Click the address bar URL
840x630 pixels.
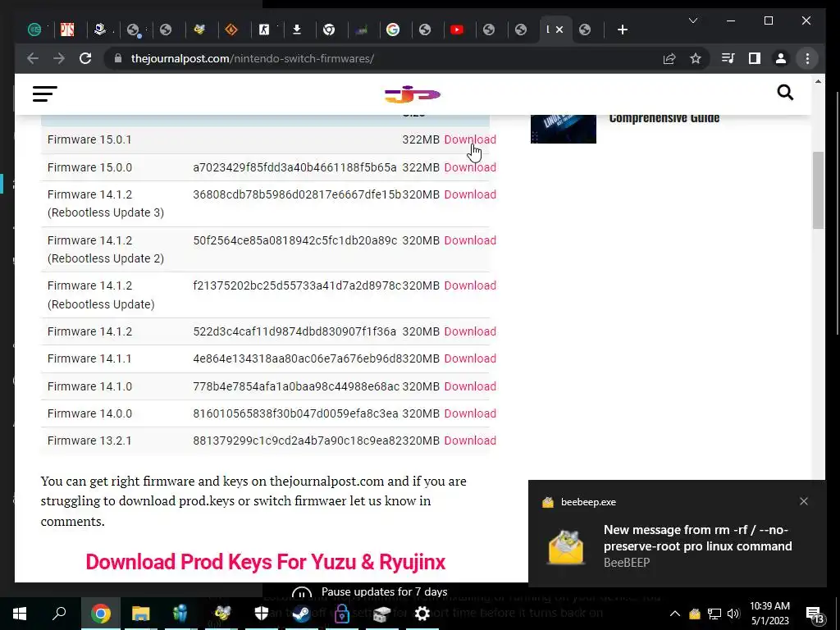click(253, 58)
